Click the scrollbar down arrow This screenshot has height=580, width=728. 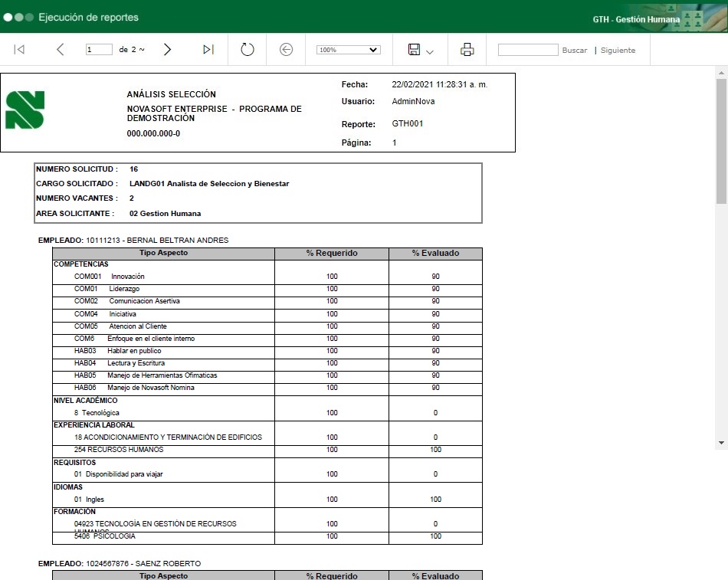click(721, 443)
